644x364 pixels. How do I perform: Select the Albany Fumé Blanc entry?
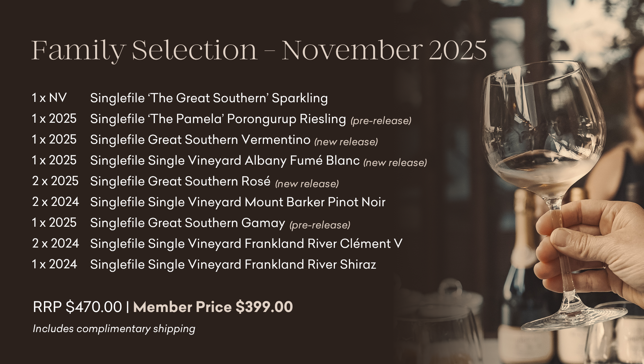pos(225,161)
